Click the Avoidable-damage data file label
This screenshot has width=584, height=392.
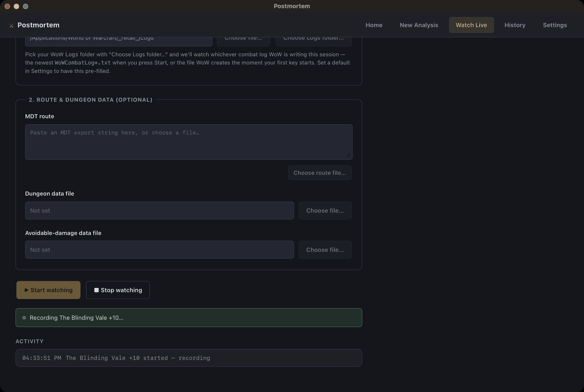click(x=63, y=233)
